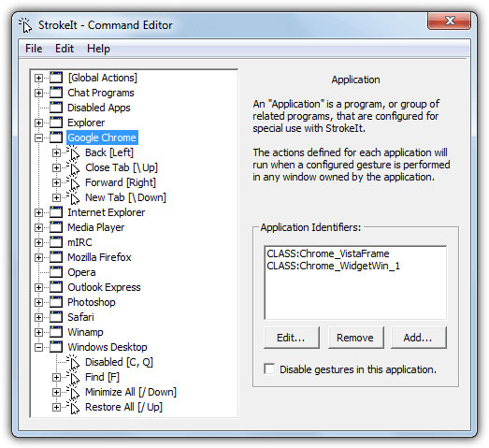
Task: Select New Tab [\ Down] action label
Action: coord(125,197)
